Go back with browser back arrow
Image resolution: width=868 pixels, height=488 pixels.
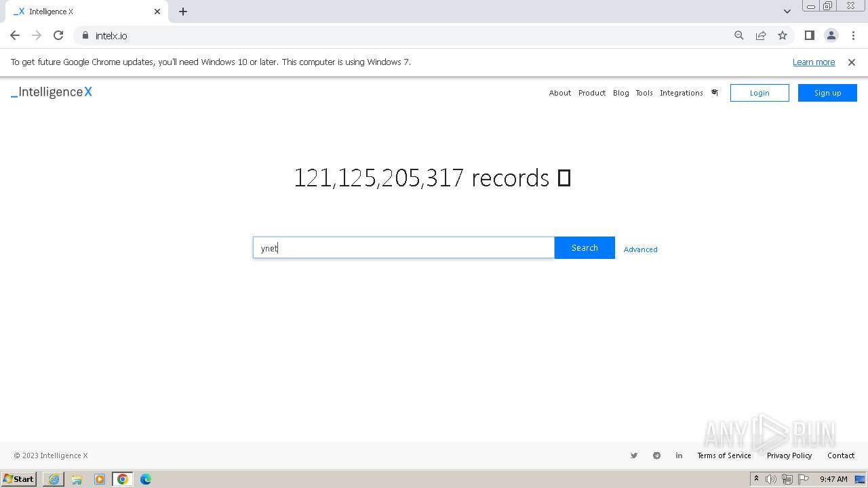pyautogui.click(x=15, y=35)
